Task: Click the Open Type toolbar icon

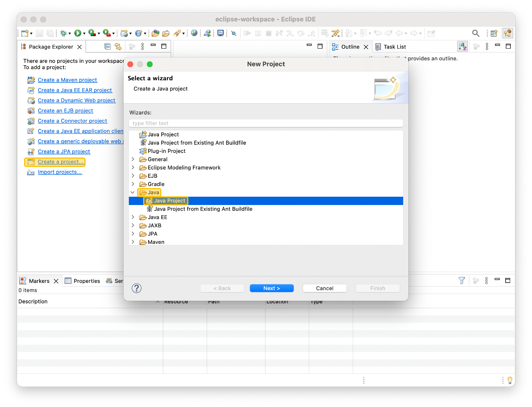Action: 155,33
